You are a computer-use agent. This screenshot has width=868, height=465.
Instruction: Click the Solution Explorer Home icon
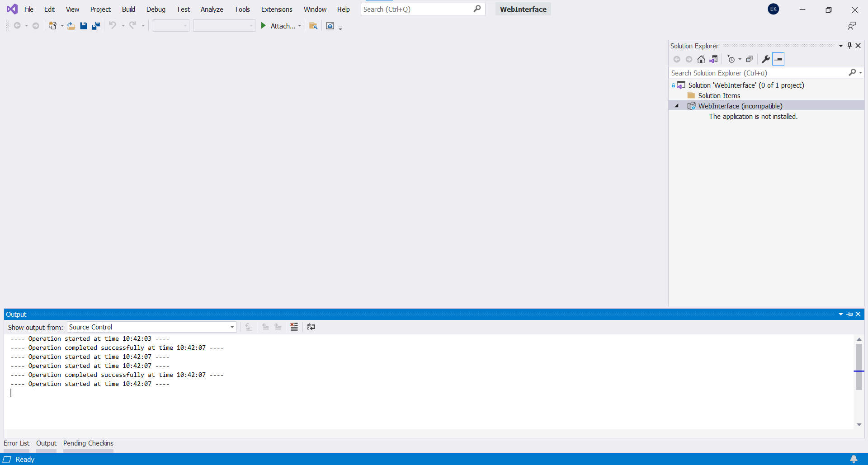click(x=701, y=59)
